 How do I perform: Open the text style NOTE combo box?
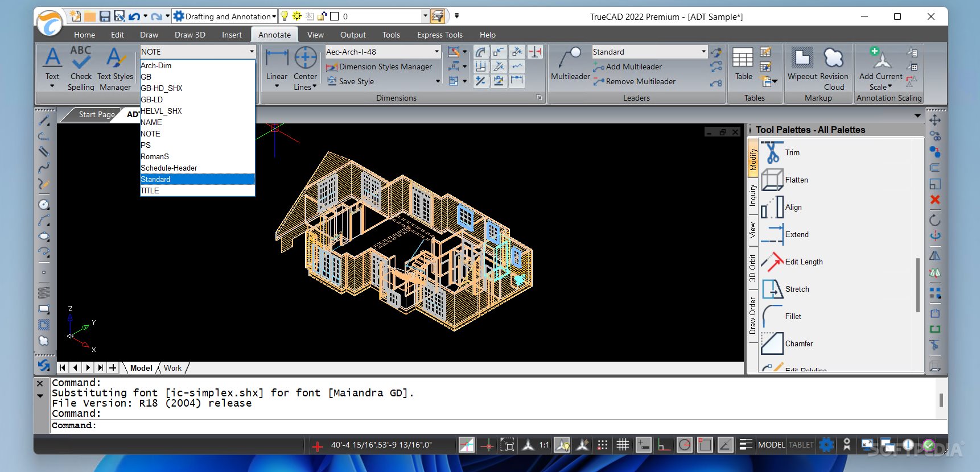pos(197,52)
